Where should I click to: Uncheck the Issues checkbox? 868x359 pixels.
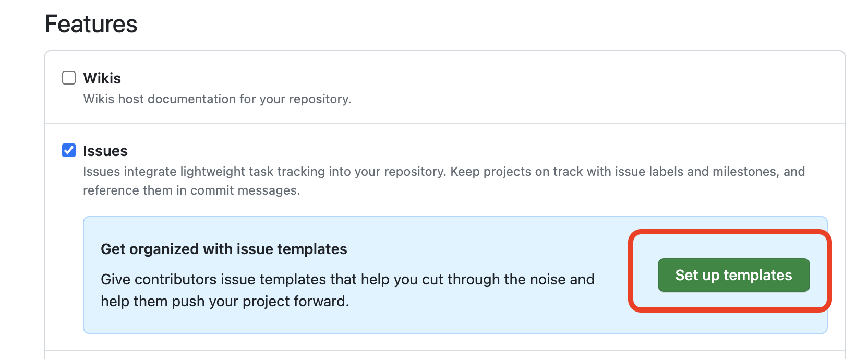(69, 151)
